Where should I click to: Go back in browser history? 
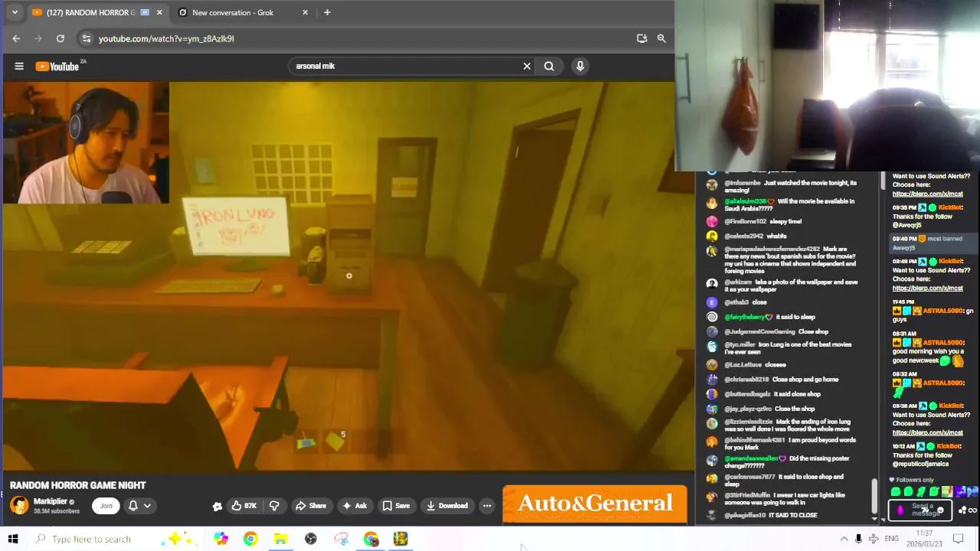(16, 38)
